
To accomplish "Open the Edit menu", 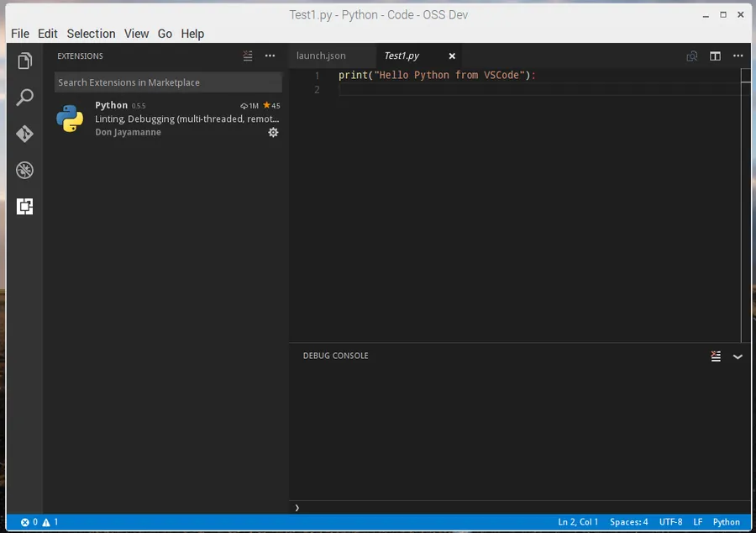I will (x=48, y=34).
